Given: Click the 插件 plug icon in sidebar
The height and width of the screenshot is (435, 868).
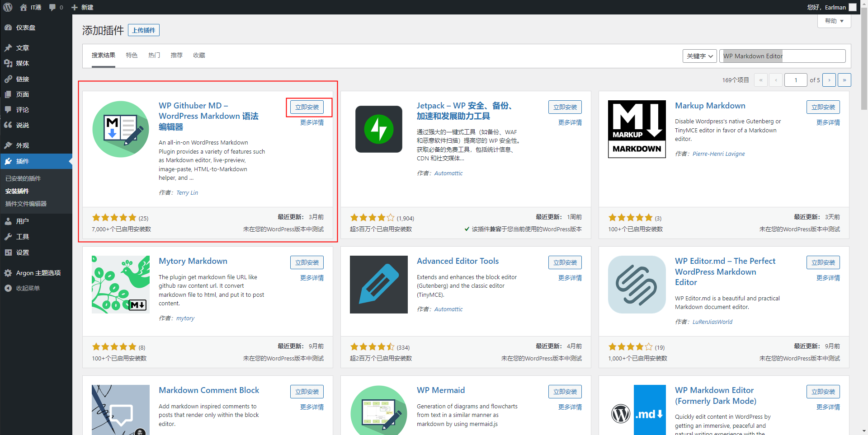Looking at the screenshot, I should point(8,161).
